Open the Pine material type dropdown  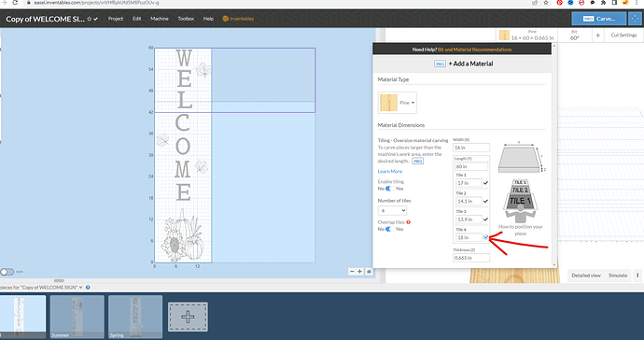(x=398, y=103)
